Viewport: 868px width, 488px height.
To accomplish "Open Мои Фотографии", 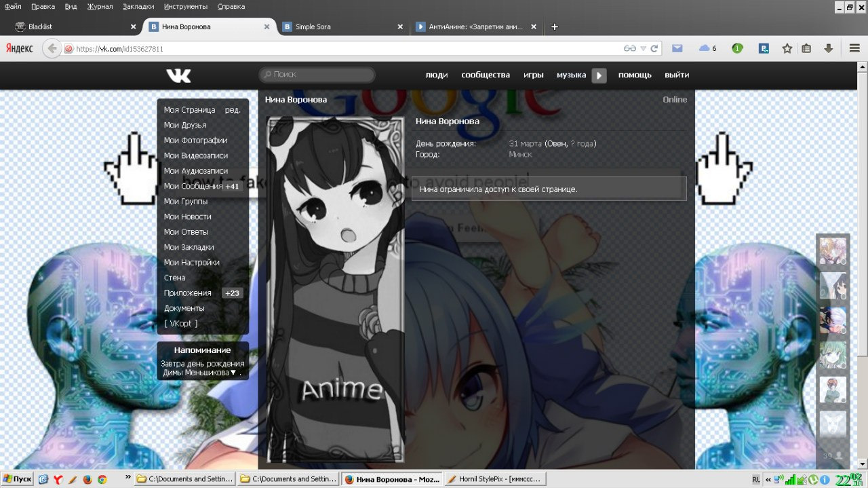I will pos(195,140).
